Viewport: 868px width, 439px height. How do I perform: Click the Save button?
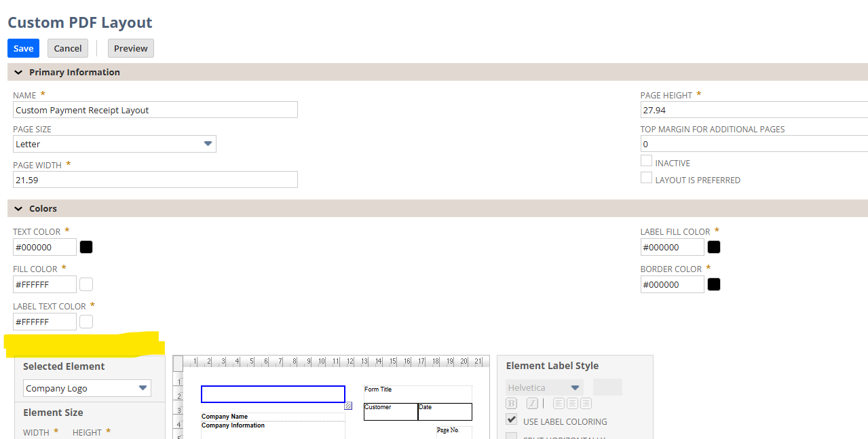(22, 48)
